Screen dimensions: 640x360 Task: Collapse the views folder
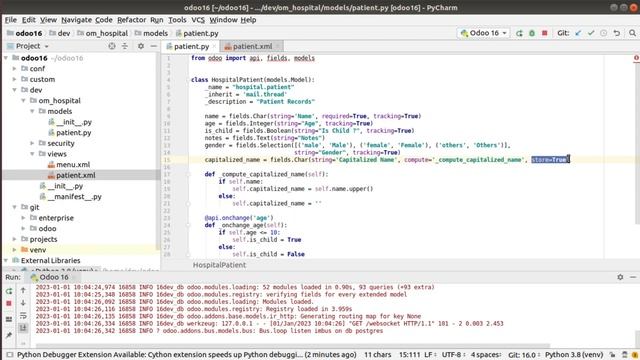pos(33,154)
